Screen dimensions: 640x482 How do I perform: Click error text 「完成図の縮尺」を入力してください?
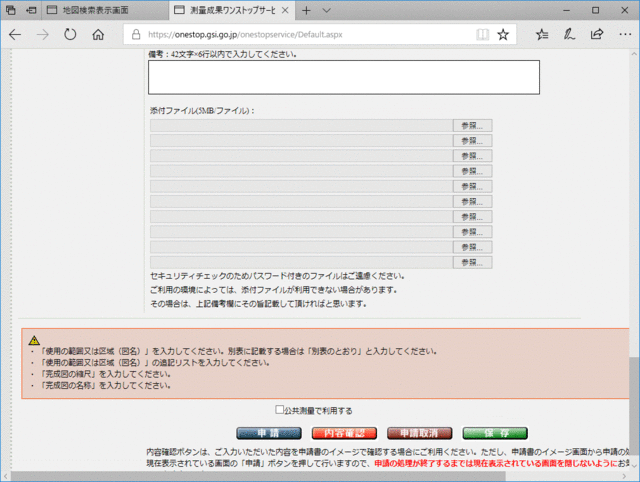(105, 374)
